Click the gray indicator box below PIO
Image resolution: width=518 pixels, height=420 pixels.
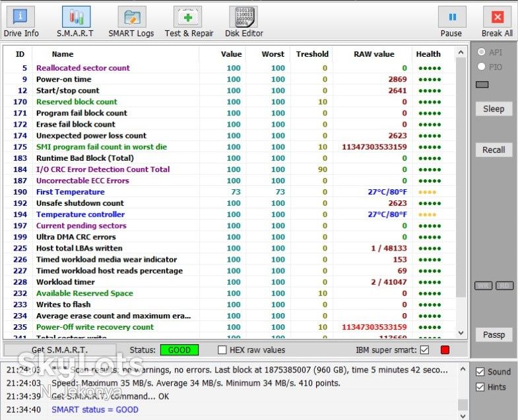point(482,85)
